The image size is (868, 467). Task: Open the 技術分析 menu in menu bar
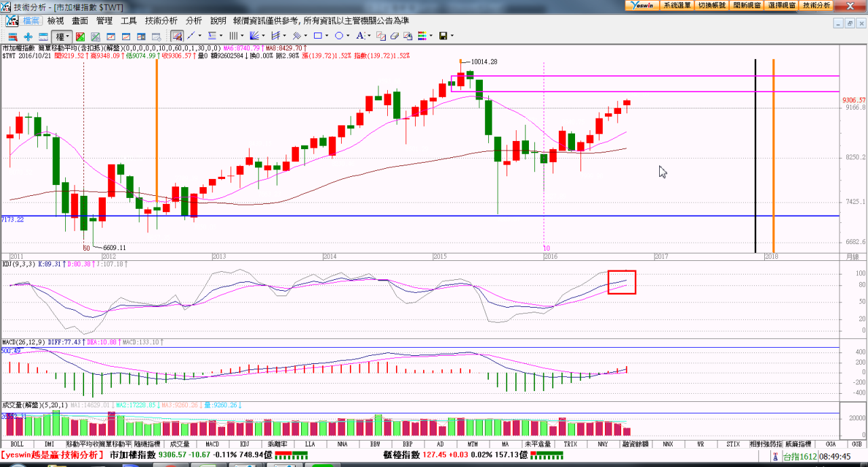(x=161, y=21)
